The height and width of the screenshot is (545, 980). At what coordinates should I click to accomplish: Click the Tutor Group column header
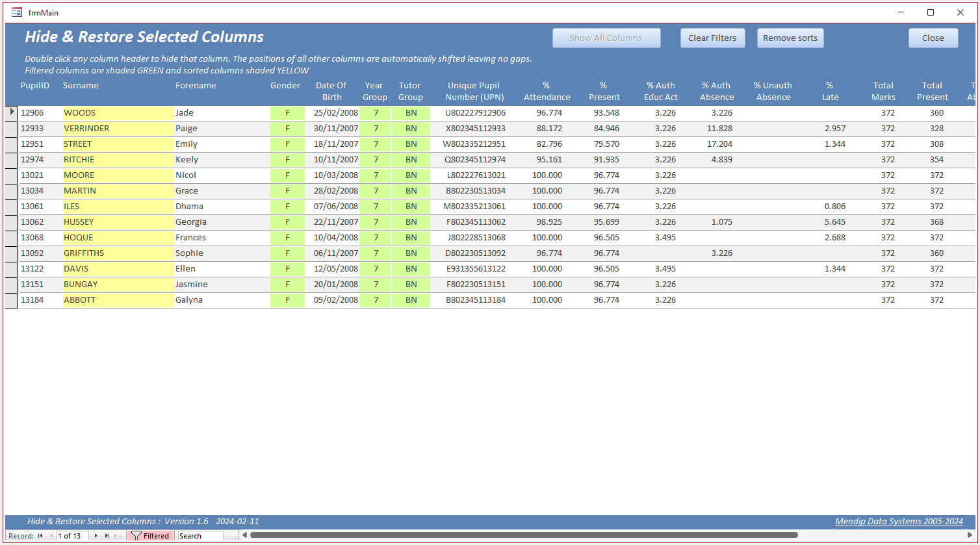(x=410, y=92)
